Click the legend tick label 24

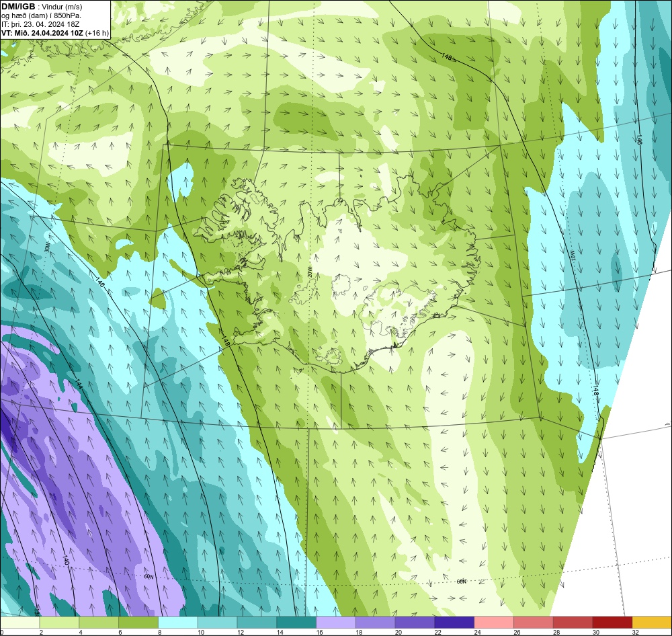tap(477, 632)
